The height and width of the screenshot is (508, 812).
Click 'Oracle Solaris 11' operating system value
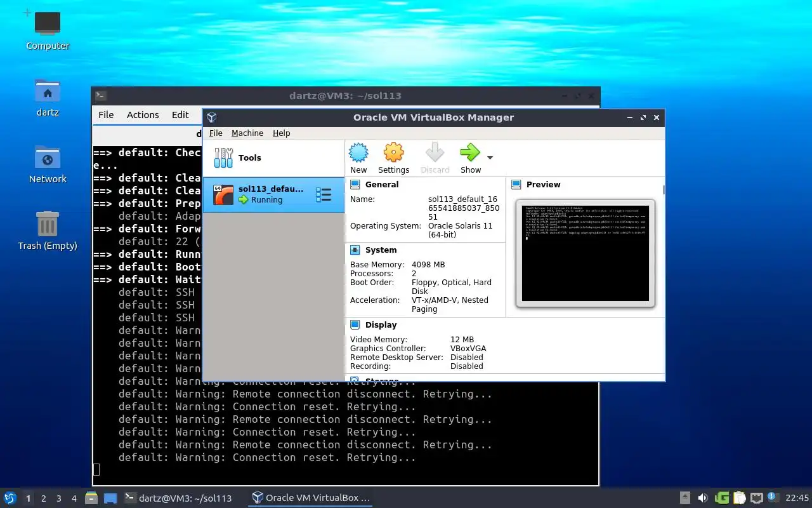click(460, 231)
